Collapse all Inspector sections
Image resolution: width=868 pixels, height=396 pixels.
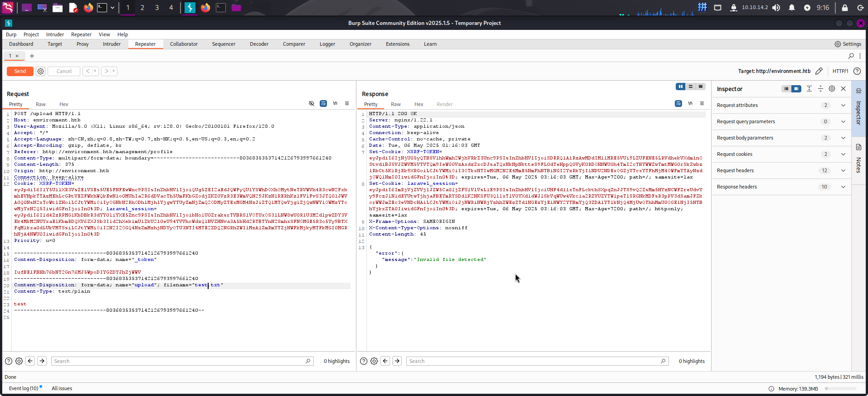[x=820, y=89]
